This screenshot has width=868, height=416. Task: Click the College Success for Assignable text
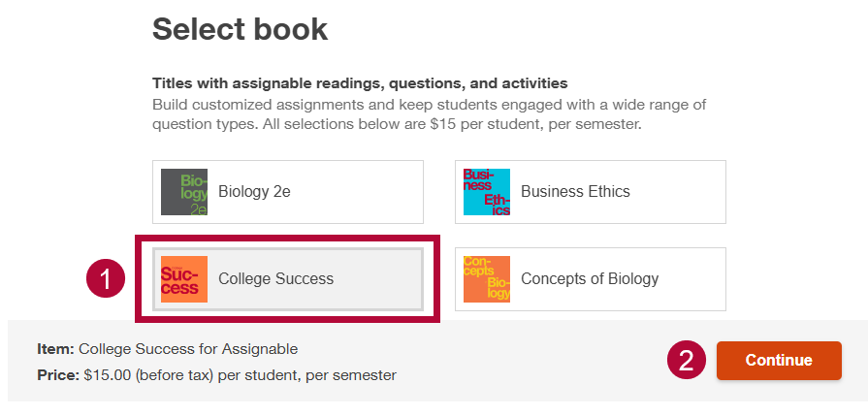[188, 349]
